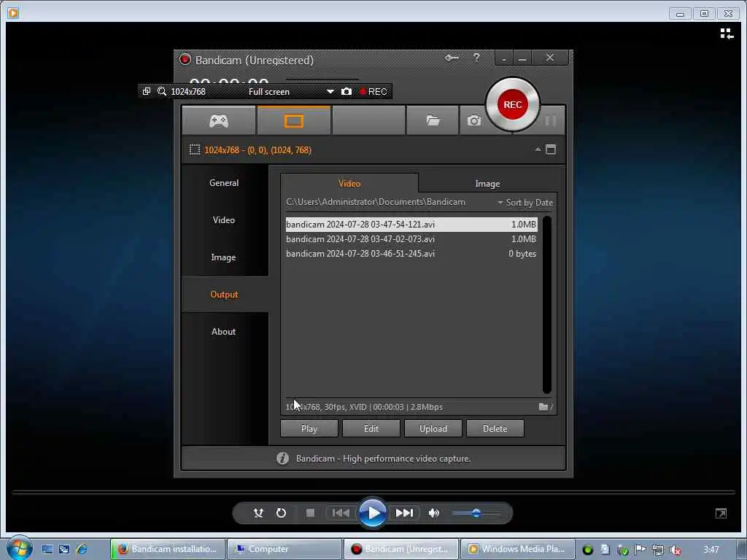Open the General settings section
This screenshot has width=747, height=560.
224,183
